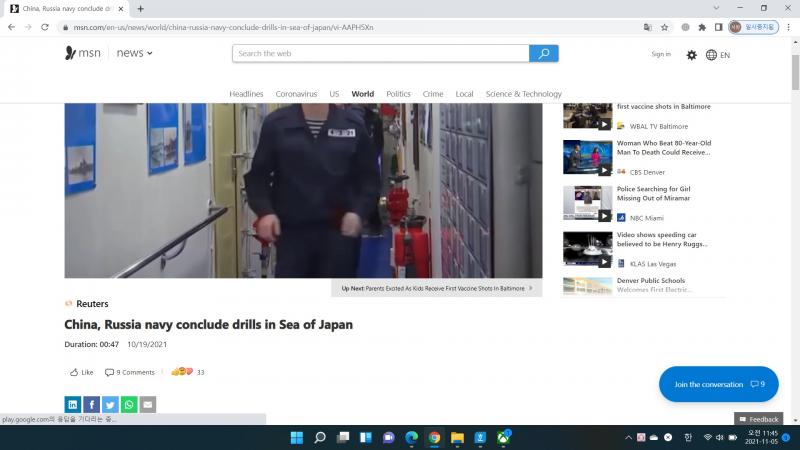Image resolution: width=800 pixels, height=450 pixels.
Task: Click Sign in link
Action: coord(661,54)
